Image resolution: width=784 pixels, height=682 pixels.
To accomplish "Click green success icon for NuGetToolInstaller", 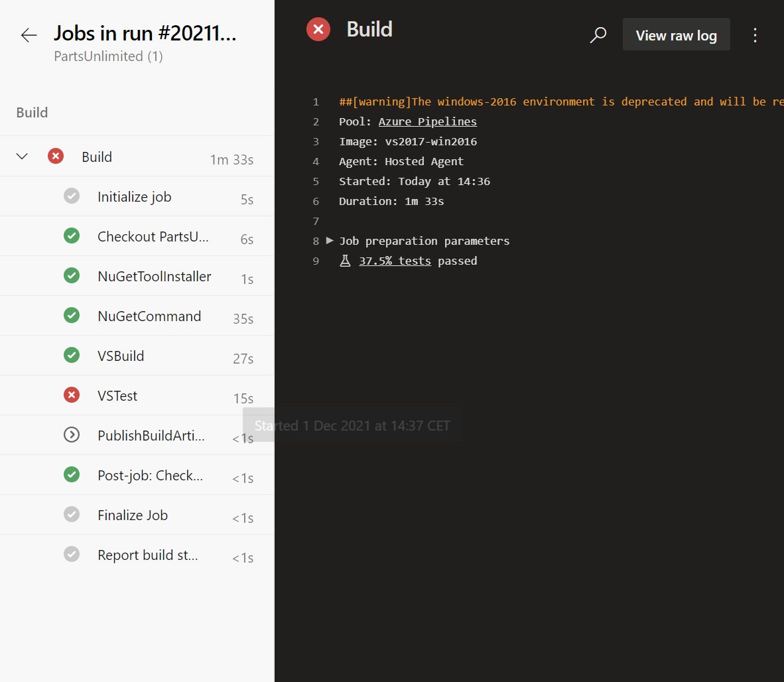I will (72, 275).
